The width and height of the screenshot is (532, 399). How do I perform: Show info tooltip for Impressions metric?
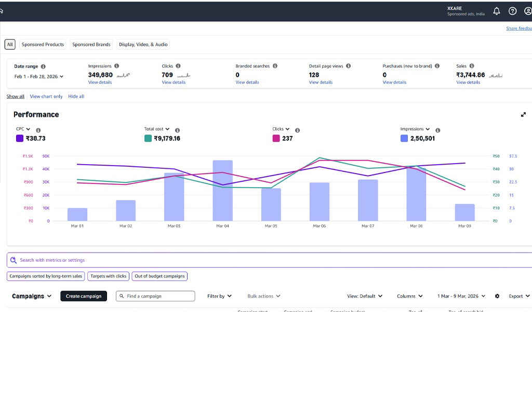point(117,66)
